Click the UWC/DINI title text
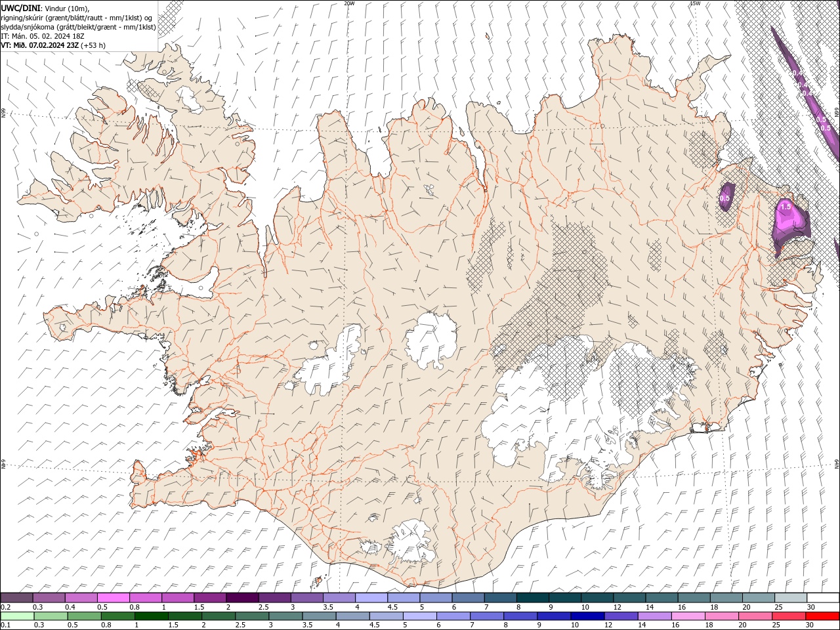840x630 pixels. [20, 8]
